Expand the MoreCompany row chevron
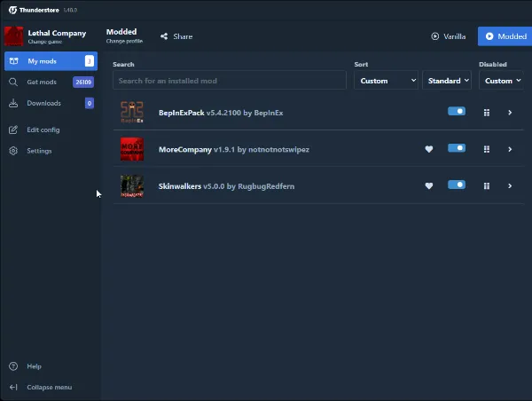The image size is (532, 401). tap(510, 149)
